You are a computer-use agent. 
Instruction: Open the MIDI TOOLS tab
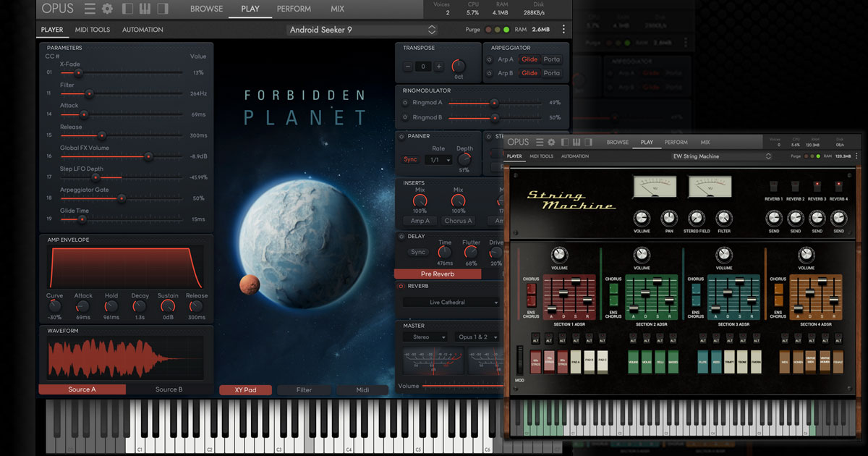coord(93,30)
